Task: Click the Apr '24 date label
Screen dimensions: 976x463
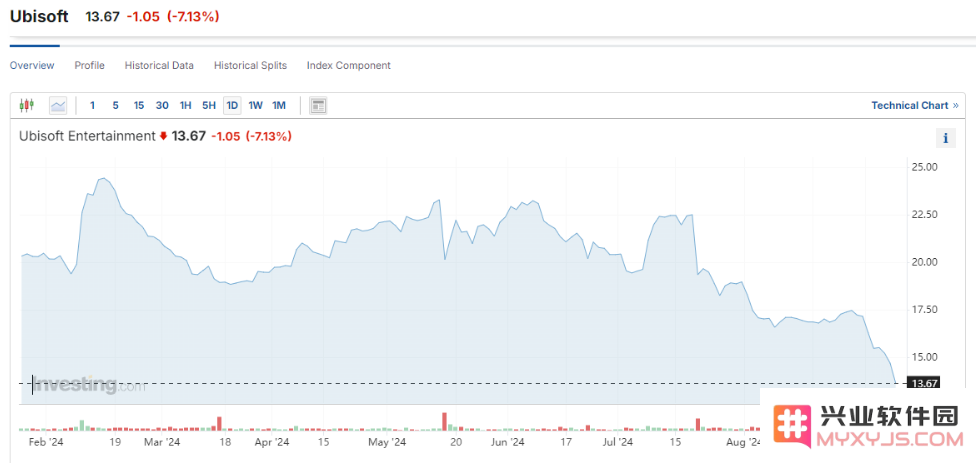Action: coord(272,442)
